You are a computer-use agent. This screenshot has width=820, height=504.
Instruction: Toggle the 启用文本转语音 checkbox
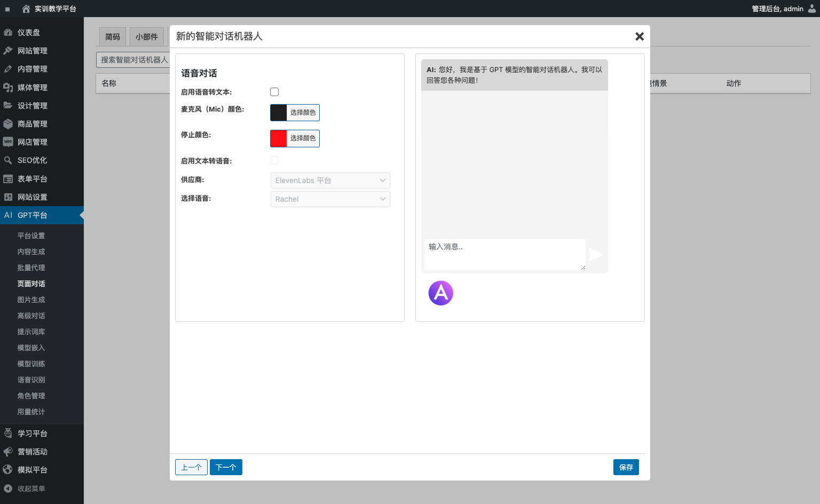coord(274,160)
